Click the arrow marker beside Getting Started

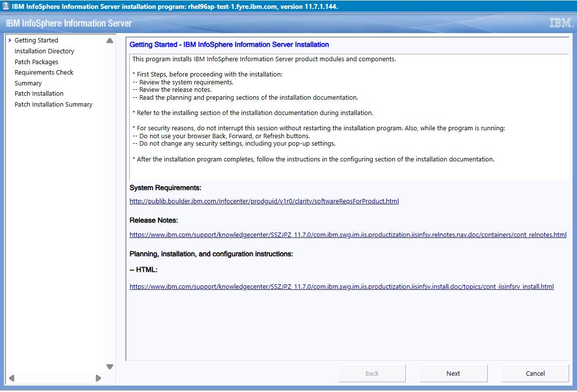[10, 40]
